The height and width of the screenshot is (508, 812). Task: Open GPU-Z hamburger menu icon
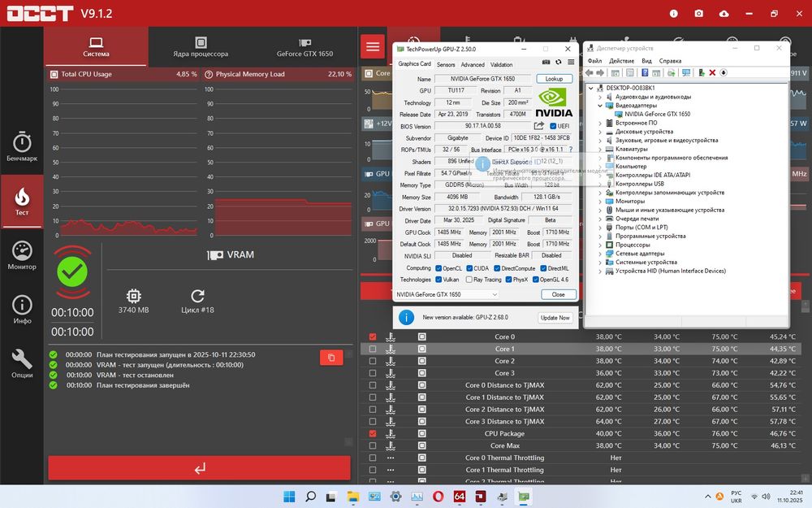(571, 63)
